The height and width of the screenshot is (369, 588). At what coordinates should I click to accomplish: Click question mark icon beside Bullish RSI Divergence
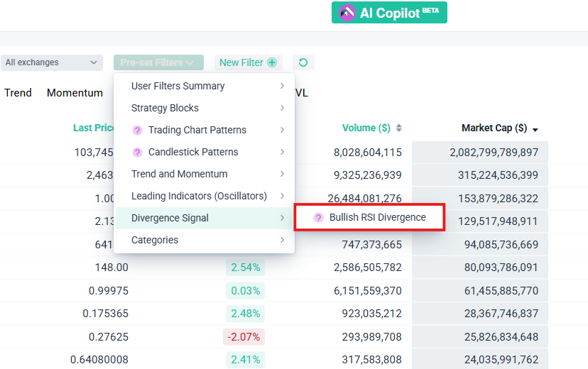318,218
